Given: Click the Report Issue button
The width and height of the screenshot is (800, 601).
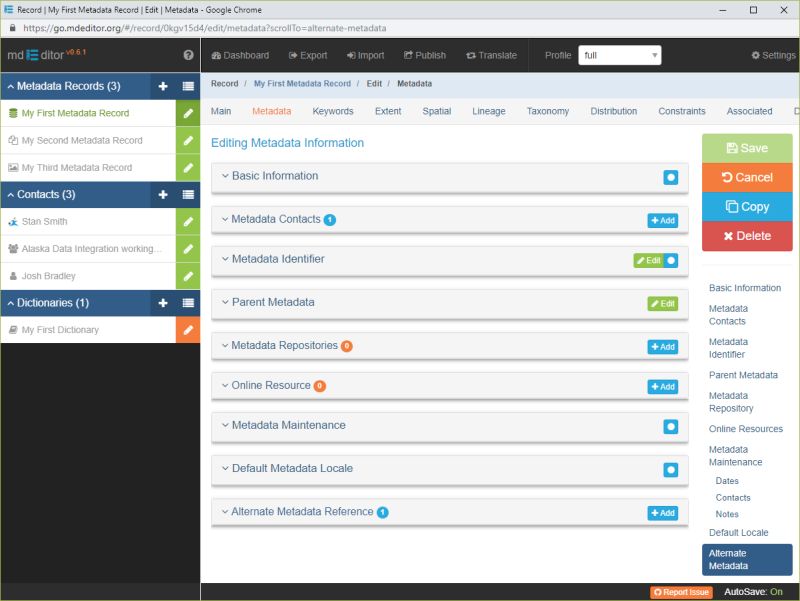Looking at the screenshot, I should click(681, 592).
